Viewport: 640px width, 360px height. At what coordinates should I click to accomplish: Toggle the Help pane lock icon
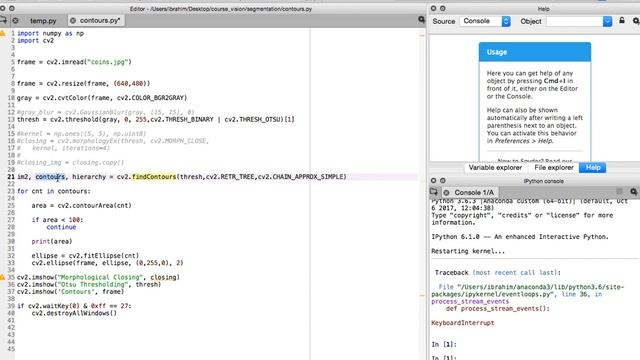[622, 20]
